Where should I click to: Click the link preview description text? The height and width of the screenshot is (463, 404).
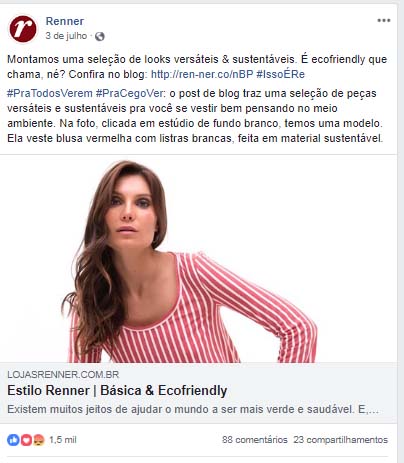(193, 409)
